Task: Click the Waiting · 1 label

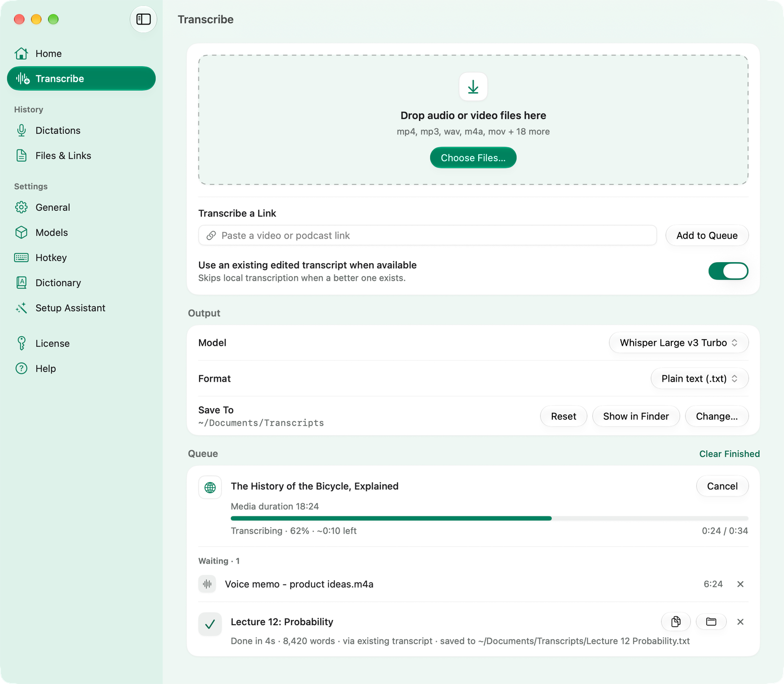Action: point(219,561)
